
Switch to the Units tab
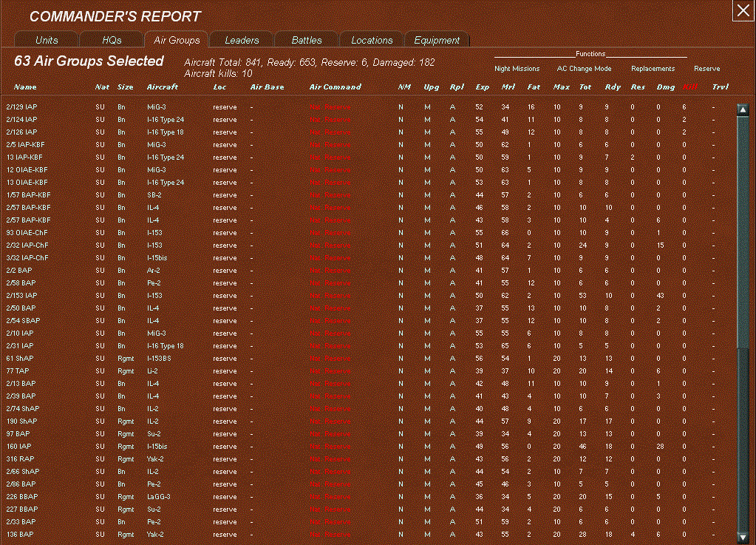47,40
